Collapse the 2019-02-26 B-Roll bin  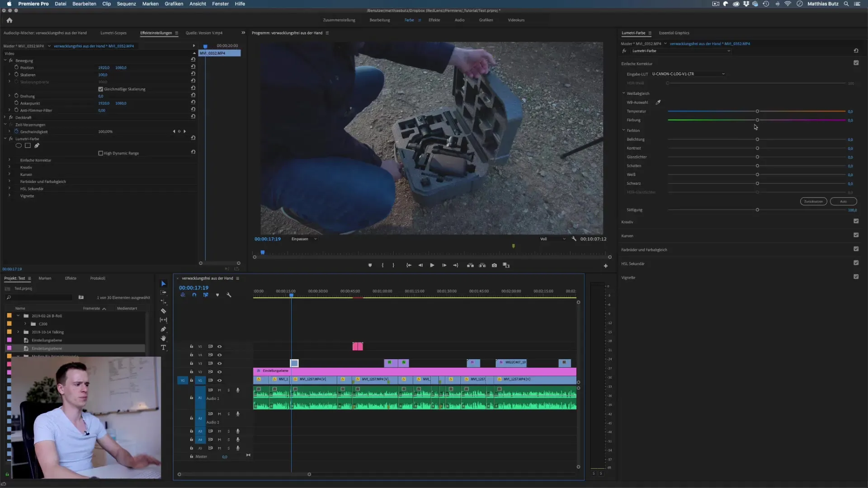[x=18, y=316]
